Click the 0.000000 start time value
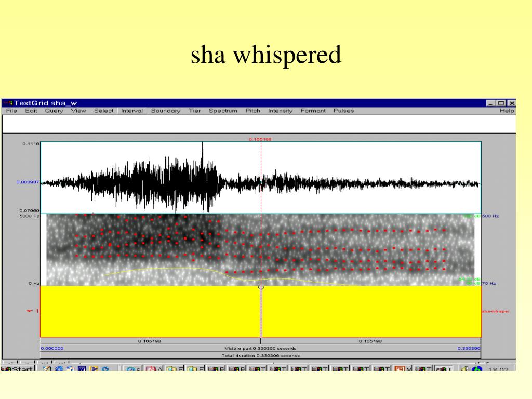This screenshot has height=399, width=532. point(52,348)
